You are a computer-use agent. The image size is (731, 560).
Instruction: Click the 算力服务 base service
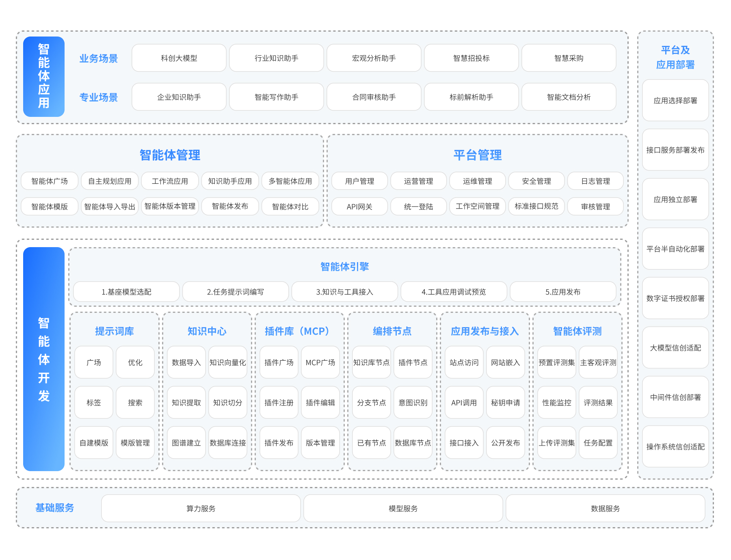pyautogui.click(x=201, y=508)
